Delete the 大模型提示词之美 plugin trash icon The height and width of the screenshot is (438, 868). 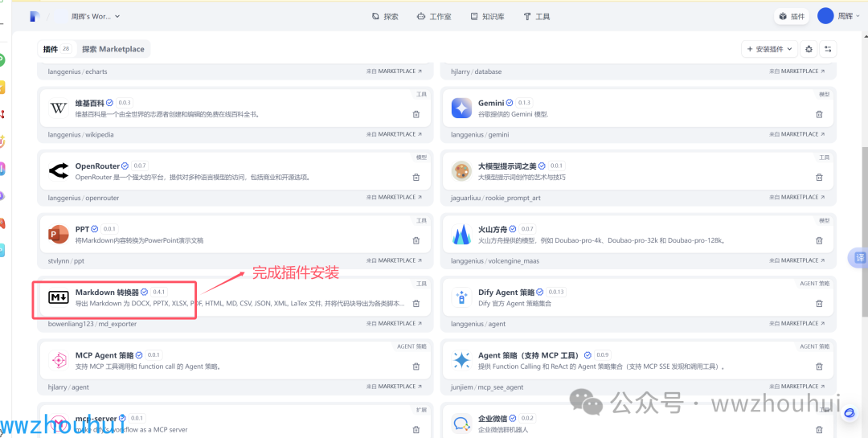pos(819,177)
